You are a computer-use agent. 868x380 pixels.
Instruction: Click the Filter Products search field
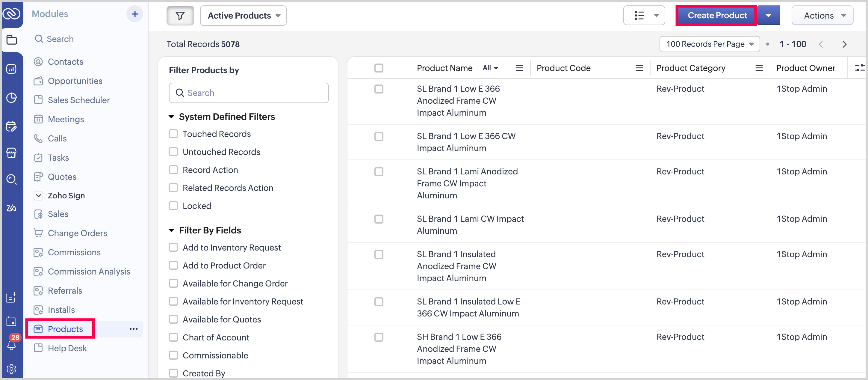pos(249,93)
